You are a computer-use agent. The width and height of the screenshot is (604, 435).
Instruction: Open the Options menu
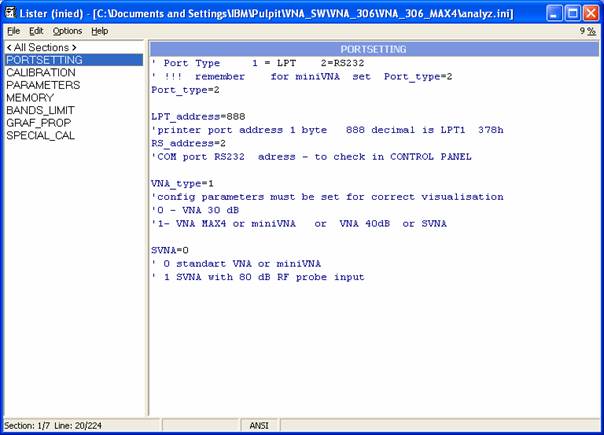(x=67, y=31)
